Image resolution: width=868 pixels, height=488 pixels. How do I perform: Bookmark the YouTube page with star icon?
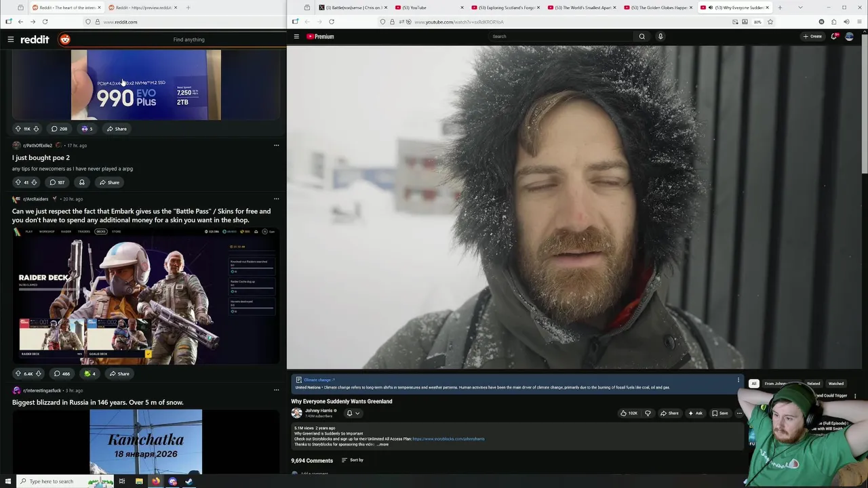coord(770,22)
